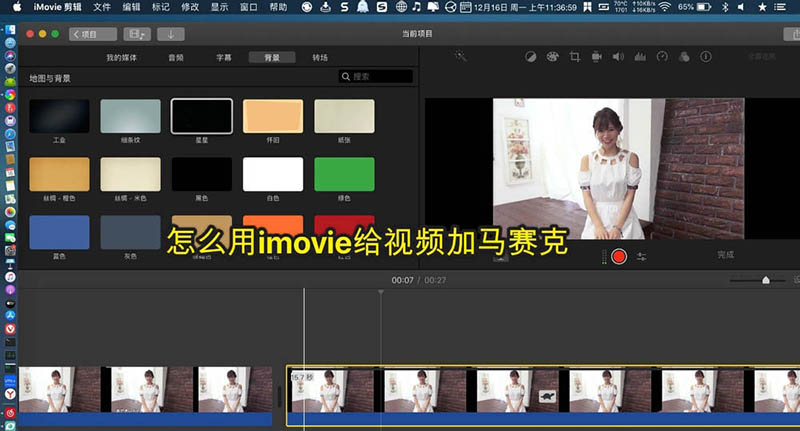Open the 编辑 menu

point(131,7)
